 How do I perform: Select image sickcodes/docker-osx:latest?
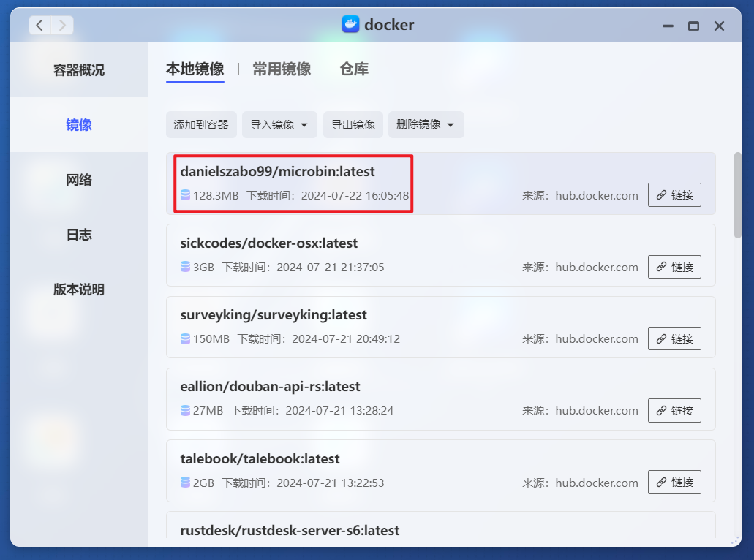tap(440, 255)
